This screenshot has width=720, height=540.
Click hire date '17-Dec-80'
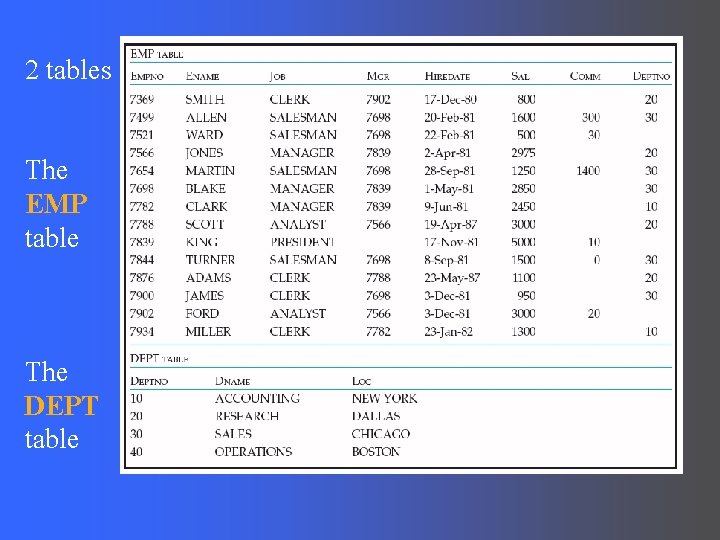point(450,100)
